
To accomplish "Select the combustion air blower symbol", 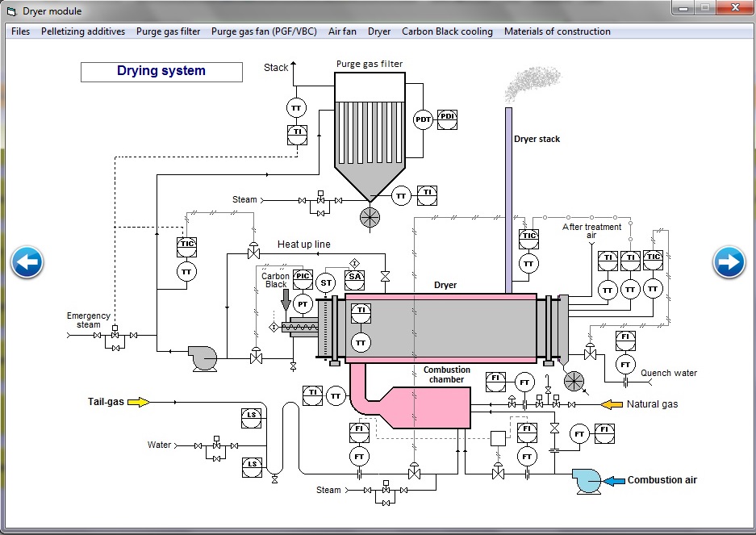I will 587,481.
